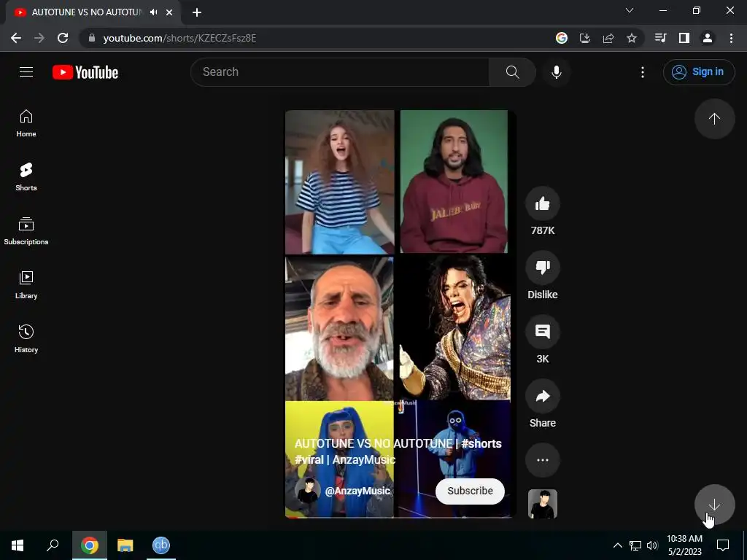Go to previous short with up arrow

pyautogui.click(x=714, y=119)
